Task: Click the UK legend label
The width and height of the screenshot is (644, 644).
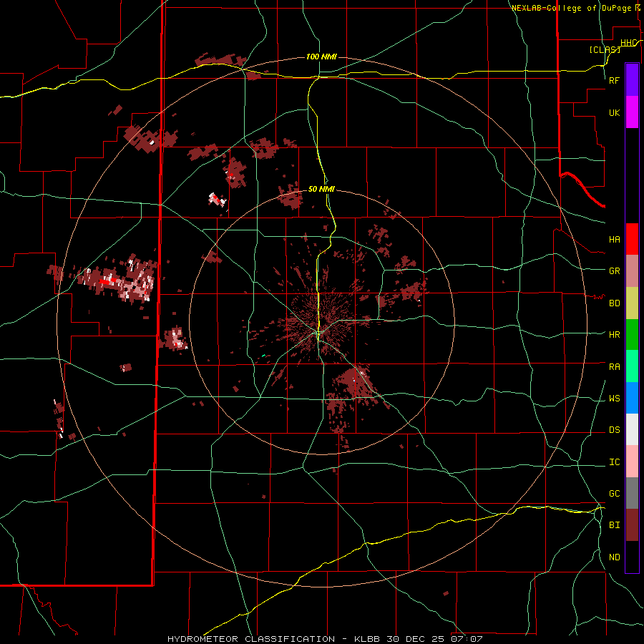Action: [614, 112]
